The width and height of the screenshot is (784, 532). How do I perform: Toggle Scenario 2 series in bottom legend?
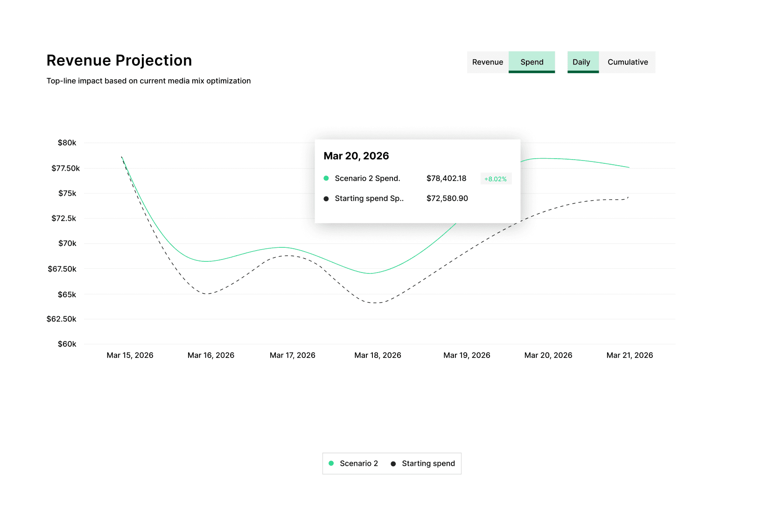[358, 463]
